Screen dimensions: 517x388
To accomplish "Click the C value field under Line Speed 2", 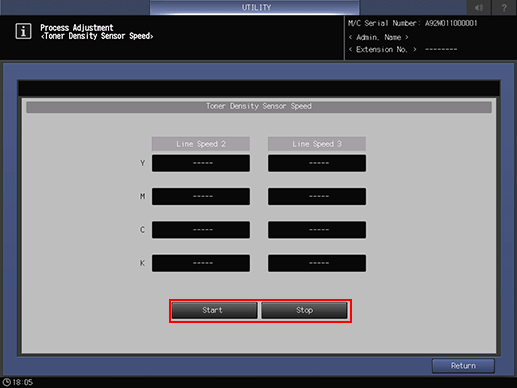I will click(201, 230).
